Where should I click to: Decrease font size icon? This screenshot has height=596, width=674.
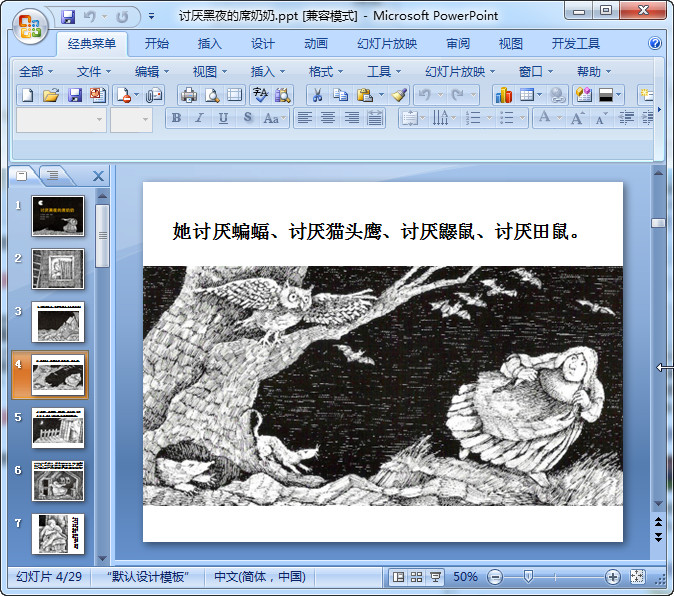click(x=601, y=118)
